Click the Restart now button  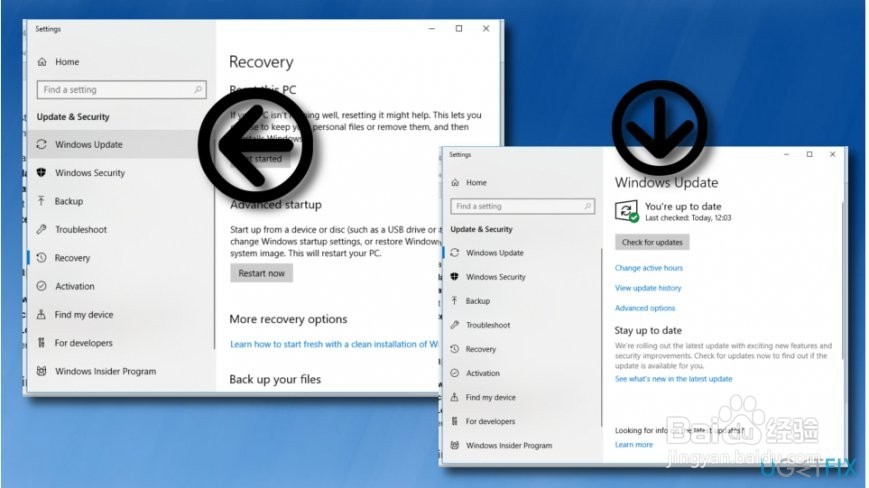point(262,273)
